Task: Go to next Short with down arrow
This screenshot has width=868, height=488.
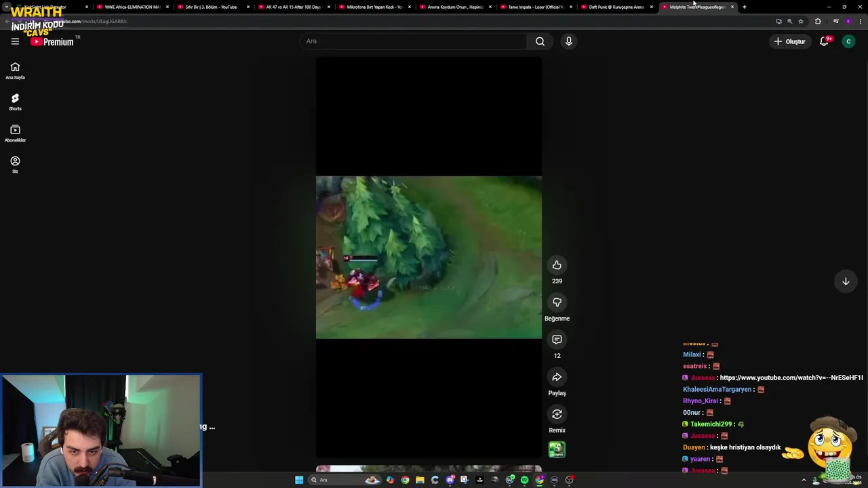Action: point(846,281)
